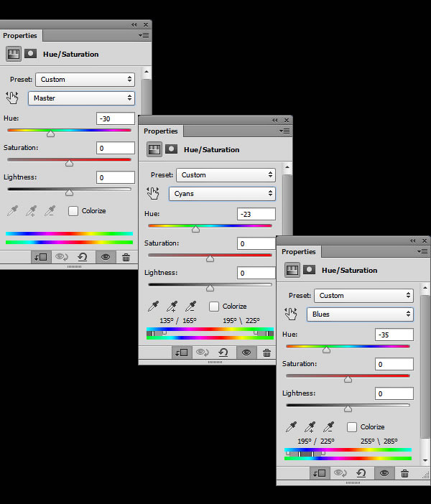The height and width of the screenshot is (504, 431).
Task: Collapse the Blues panel with double arrows
Action: 412,241
